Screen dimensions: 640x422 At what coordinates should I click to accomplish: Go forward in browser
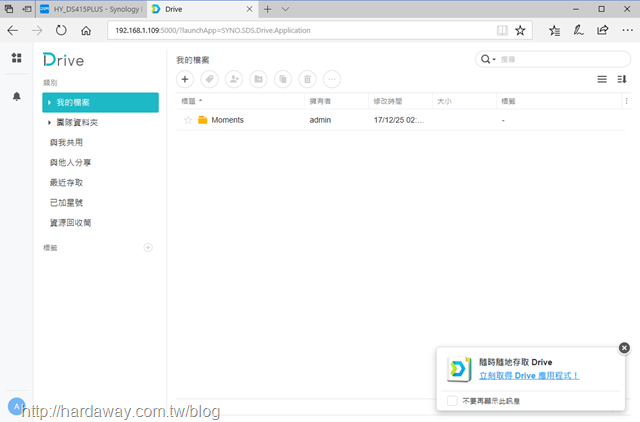[x=37, y=30]
